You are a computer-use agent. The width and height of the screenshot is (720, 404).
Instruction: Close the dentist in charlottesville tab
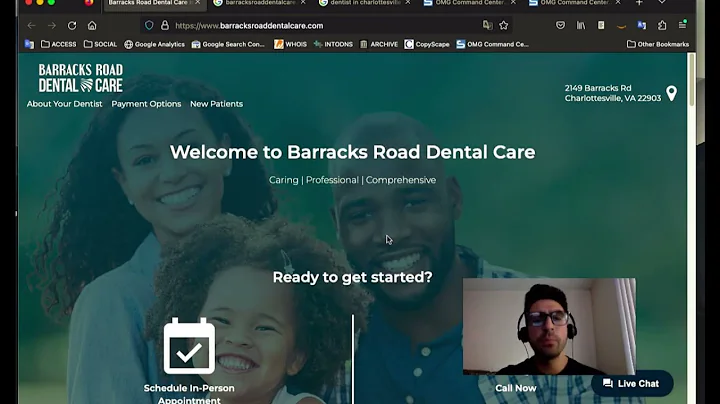[408, 3]
